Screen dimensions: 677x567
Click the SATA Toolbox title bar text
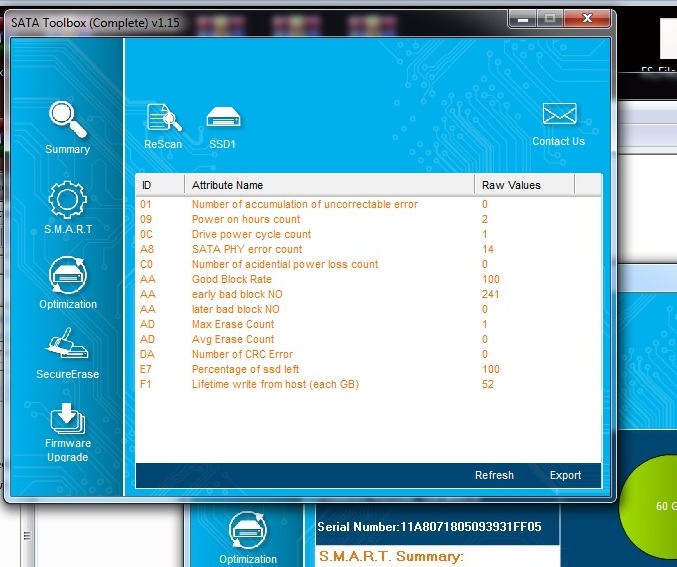coord(95,22)
